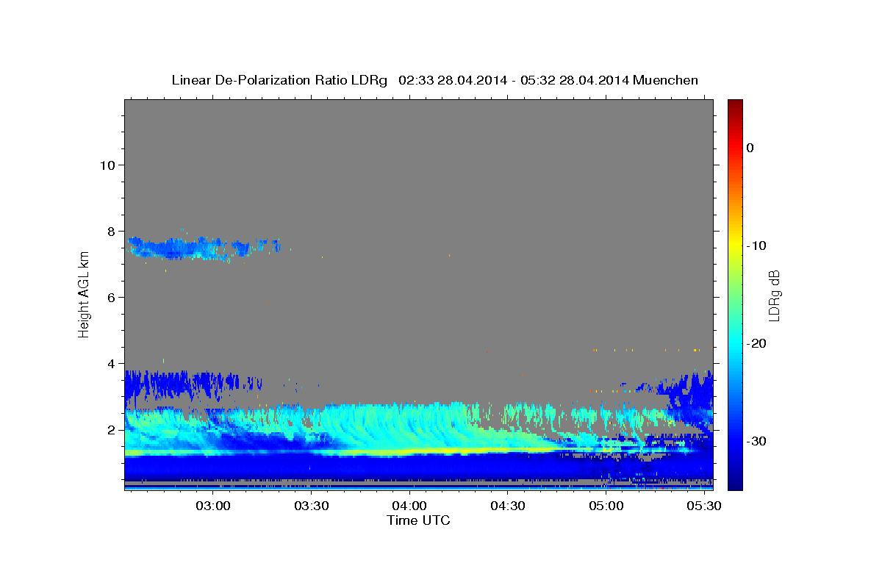
Task: Click the 05:30 time tick label
Action: (703, 506)
